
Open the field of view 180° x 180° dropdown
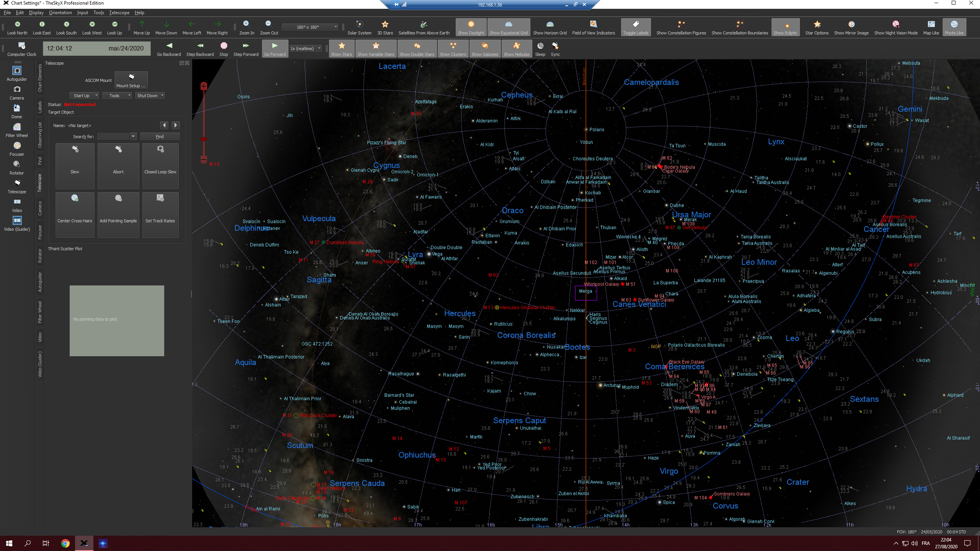(x=310, y=27)
